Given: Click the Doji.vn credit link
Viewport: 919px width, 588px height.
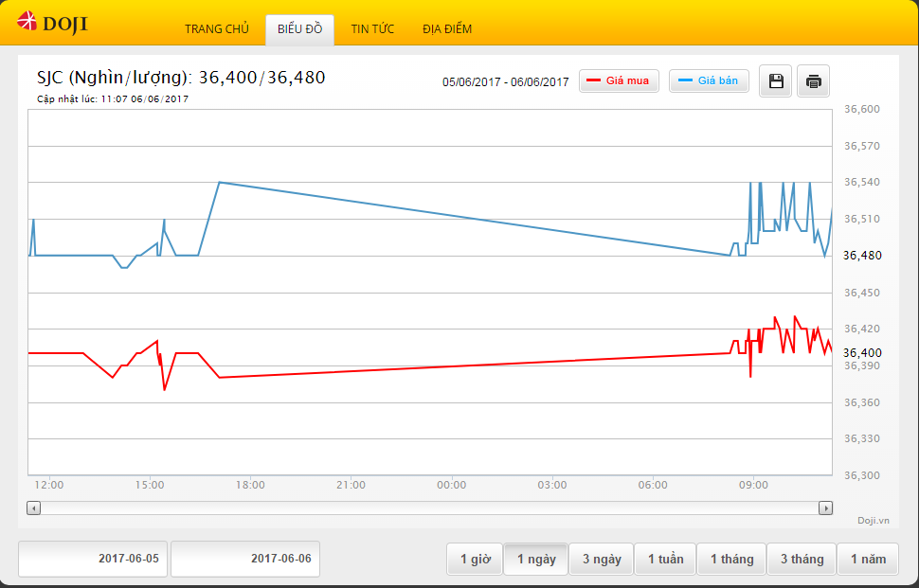Looking at the screenshot, I should tap(873, 521).
